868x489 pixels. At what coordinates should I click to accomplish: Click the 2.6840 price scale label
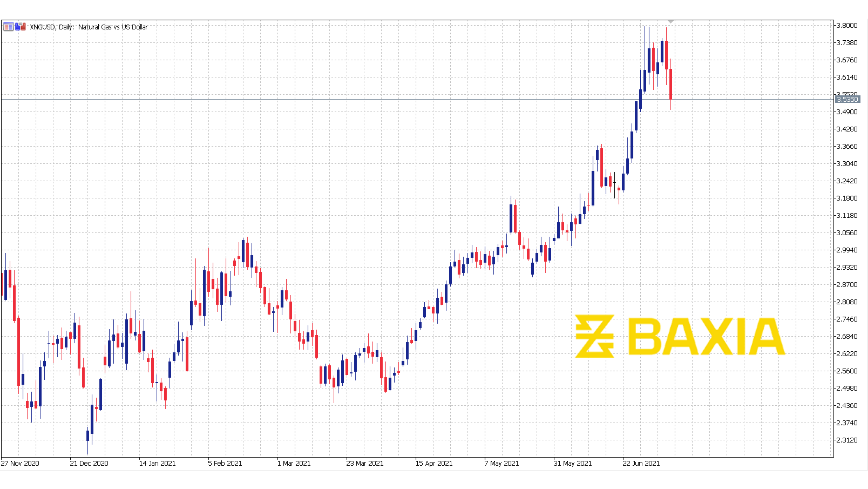[x=847, y=336]
